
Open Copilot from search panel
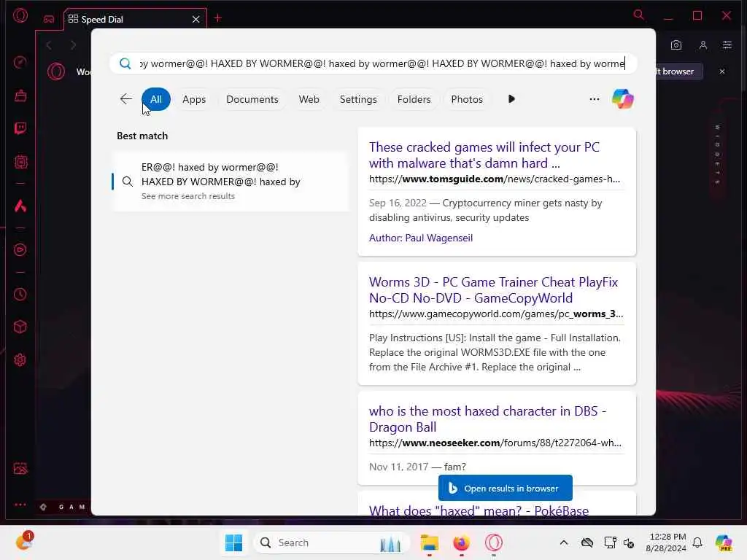pos(623,99)
